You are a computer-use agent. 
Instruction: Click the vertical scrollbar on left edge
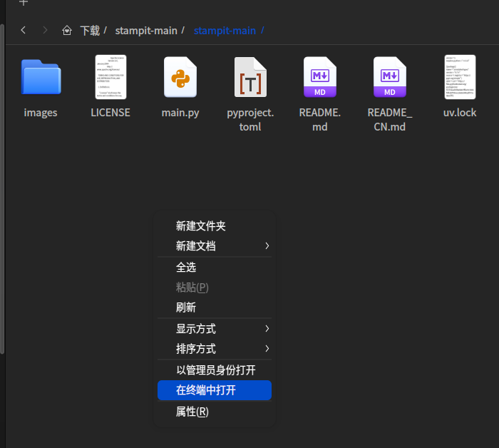pos(2,189)
